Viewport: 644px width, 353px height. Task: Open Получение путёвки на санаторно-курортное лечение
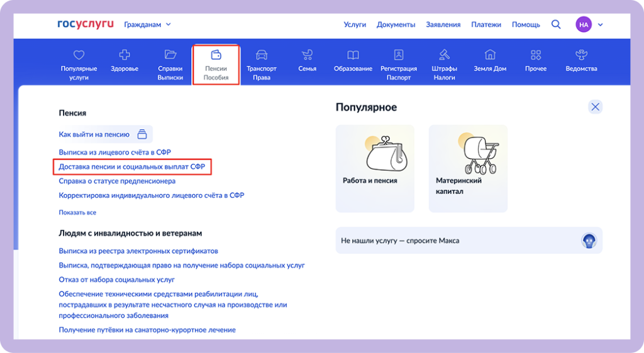pyautogui.click(x=147, y=330)
